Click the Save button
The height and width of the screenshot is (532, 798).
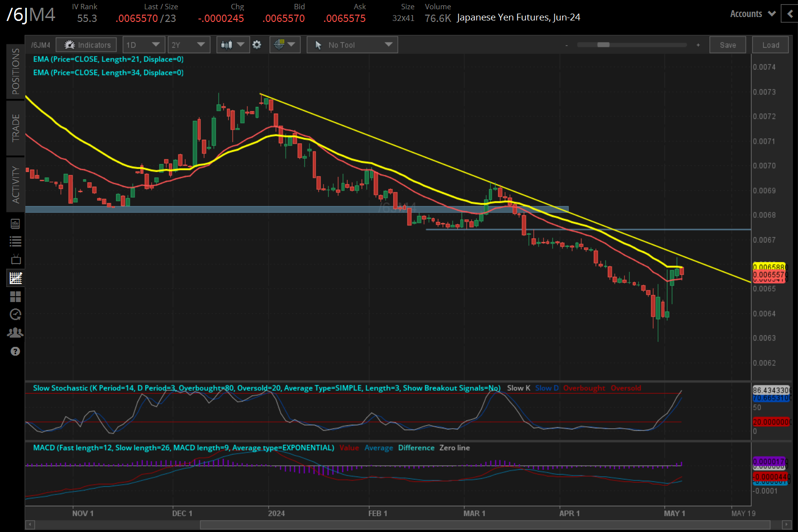pos(727,45)
